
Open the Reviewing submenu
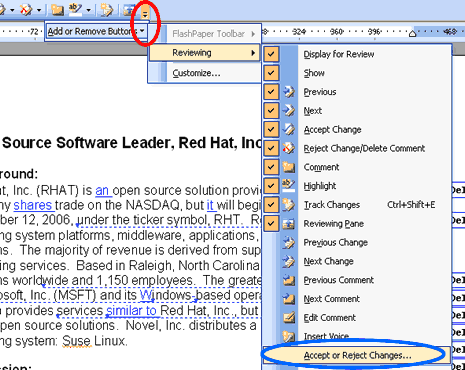point(205,53)
